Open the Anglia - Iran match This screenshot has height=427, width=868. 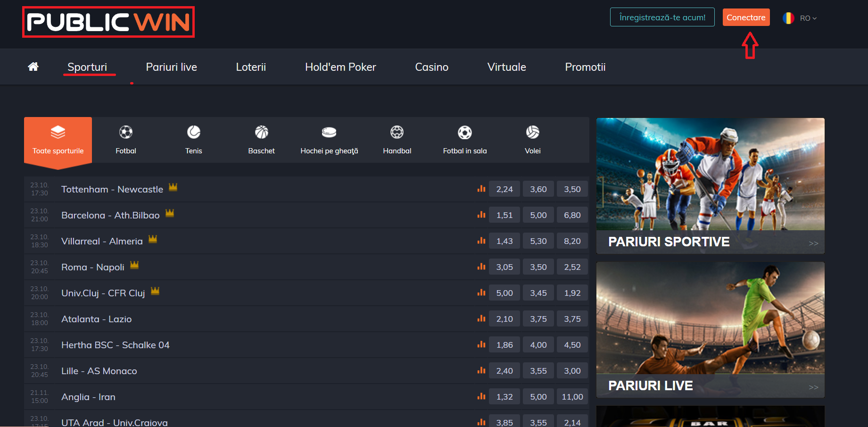point(88,397)
